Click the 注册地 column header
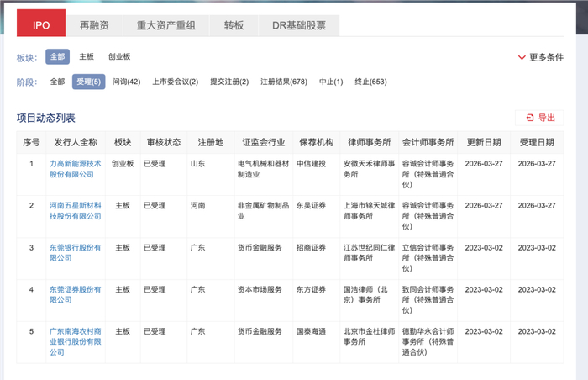Screen dimensions: 588x380 click(210, 142)
